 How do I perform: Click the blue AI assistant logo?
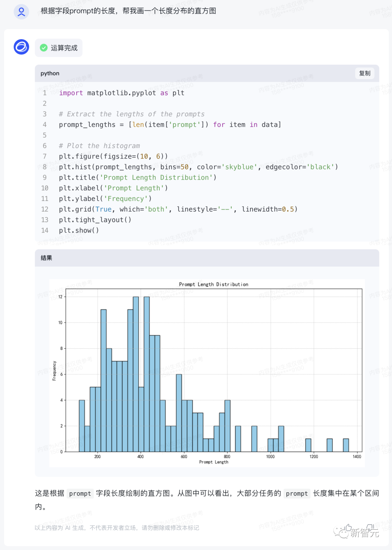[x=21, y=47]
